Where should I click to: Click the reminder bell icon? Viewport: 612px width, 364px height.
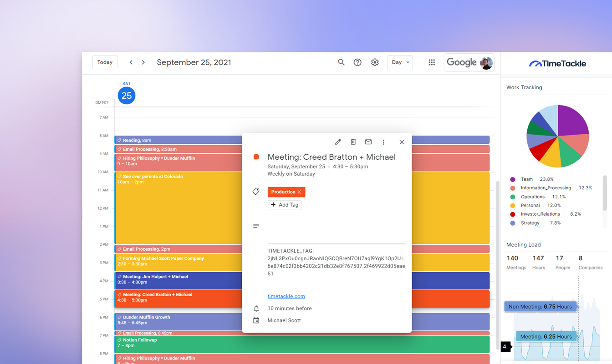coord(256,308)
